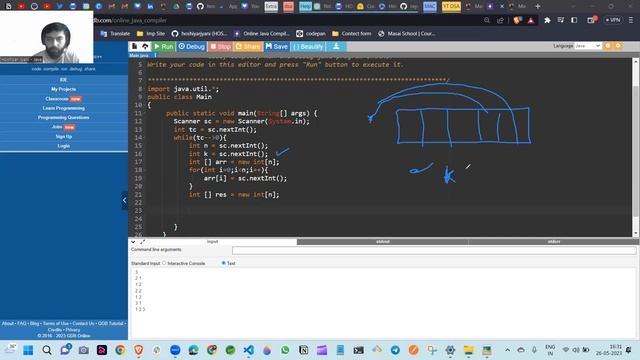Click the Brave Rewards triangle icon
Viewport: 640px width, 360px height.
531,20
